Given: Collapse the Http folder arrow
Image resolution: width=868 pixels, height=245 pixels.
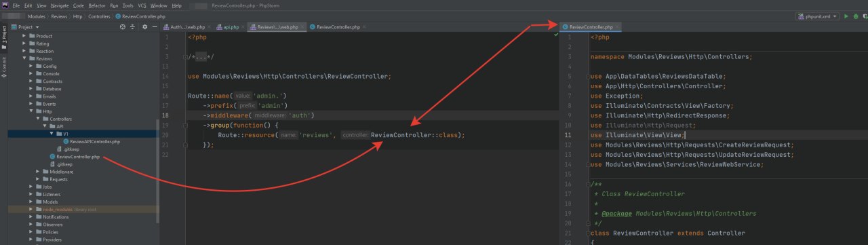Looking at the screenshot, I should [32, 111].
